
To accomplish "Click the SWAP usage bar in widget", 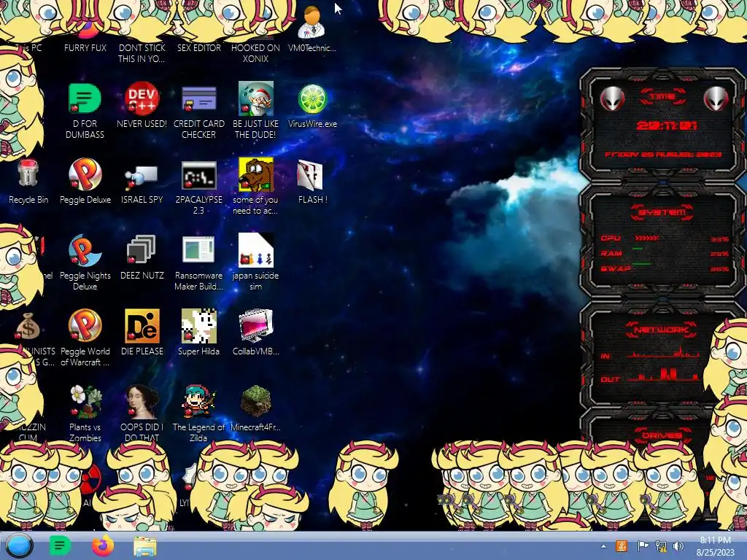I will [x=642, y=263].
